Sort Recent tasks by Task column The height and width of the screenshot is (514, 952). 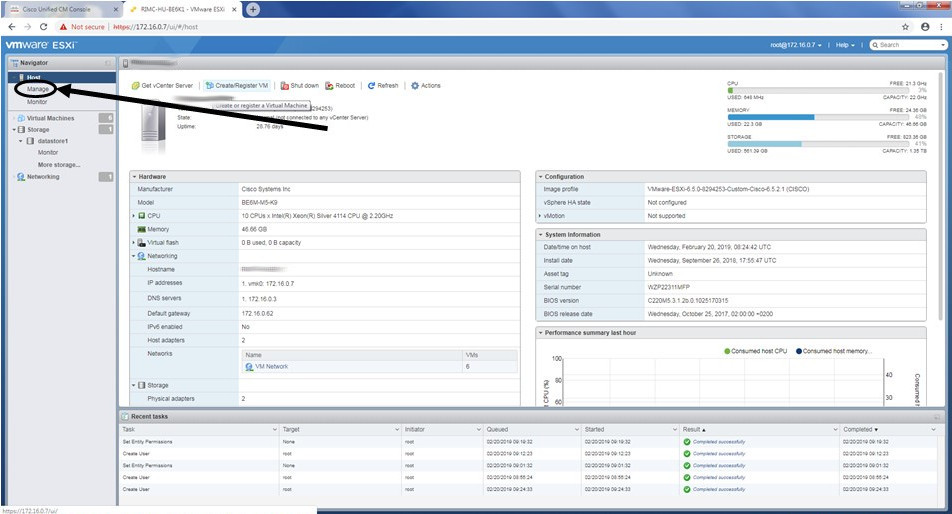pyautogui.click(x=129, y=429)
